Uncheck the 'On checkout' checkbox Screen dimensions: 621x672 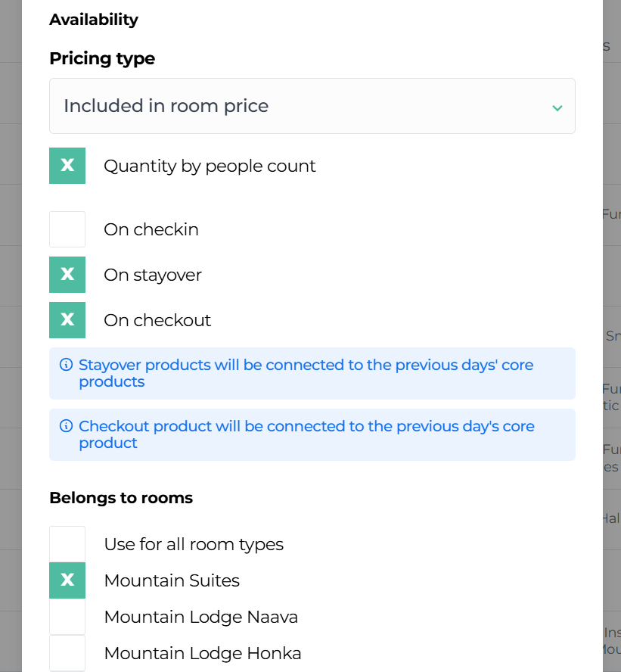pyautogui.click(x=67, y=320)
